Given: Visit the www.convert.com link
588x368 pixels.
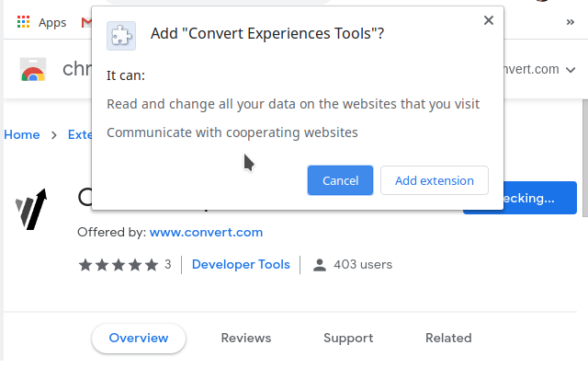Looking at the screenshot, I should coord(206,232).
